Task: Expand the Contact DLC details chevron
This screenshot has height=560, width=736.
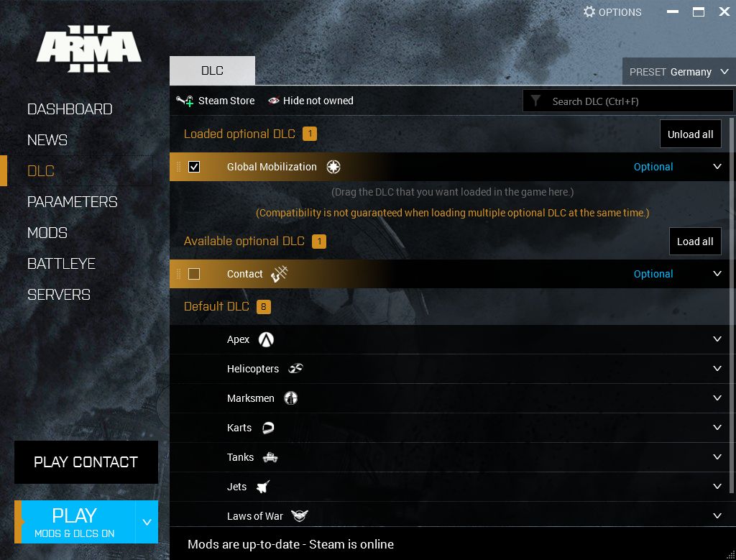Action: click(x=717, y=273)
